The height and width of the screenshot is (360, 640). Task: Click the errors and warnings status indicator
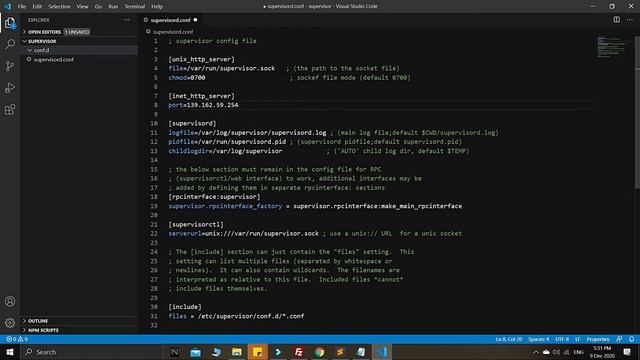(17, 339)
